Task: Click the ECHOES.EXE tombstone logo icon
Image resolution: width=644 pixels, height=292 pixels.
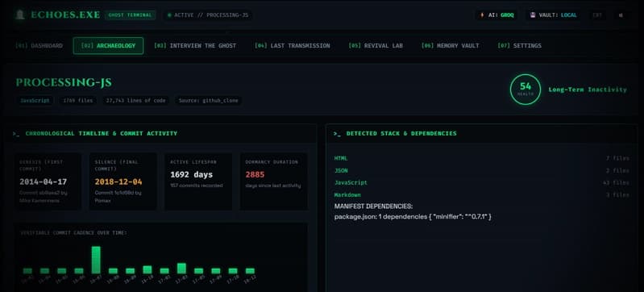Action: pos(19,15)
